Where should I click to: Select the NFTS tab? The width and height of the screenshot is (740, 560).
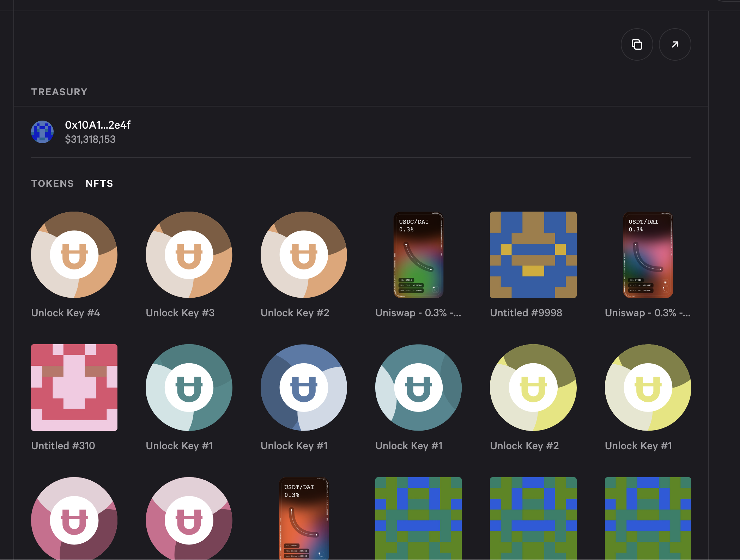(x=99, y=183)
